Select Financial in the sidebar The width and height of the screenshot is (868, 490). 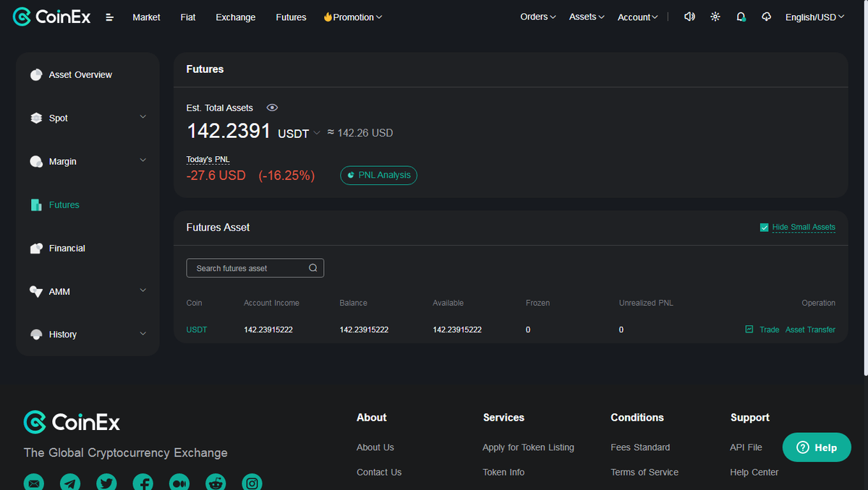67,248
